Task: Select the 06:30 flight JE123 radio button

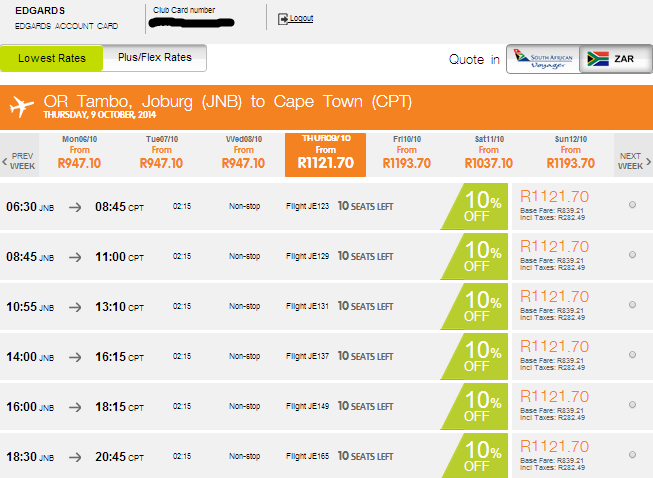Action: pyautogui.click(x=632, y=204)
